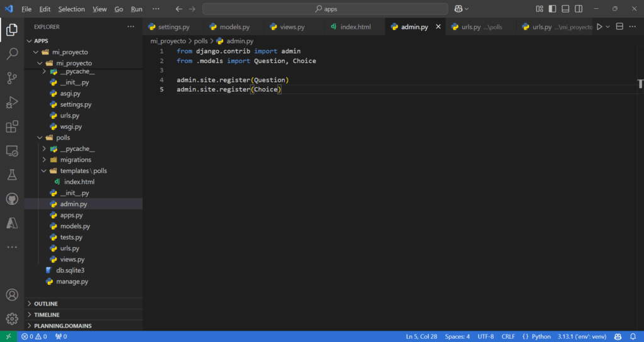Image resolution: width=644 pixels, height=342 pixels.
Task: Split the editor to the right
Action: click(x=619, y=26)
